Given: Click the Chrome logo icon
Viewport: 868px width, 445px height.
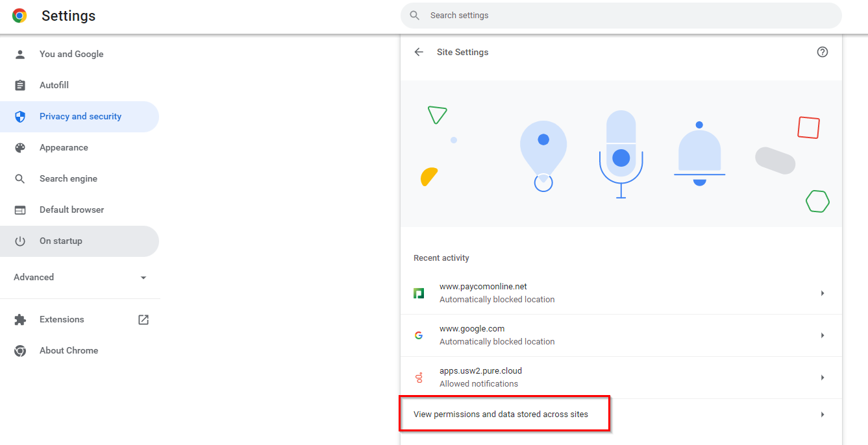Looking at the screenshot, I should point(19,16).
